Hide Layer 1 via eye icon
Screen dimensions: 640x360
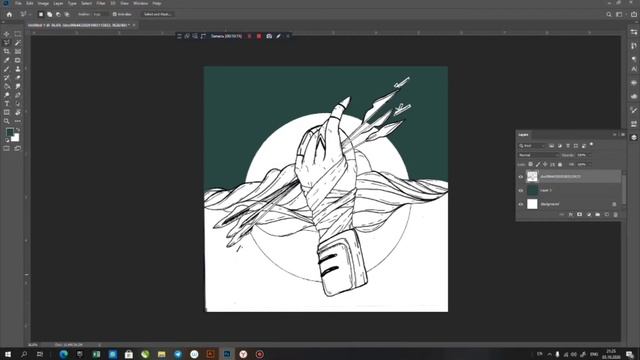(x=521, y=190)
